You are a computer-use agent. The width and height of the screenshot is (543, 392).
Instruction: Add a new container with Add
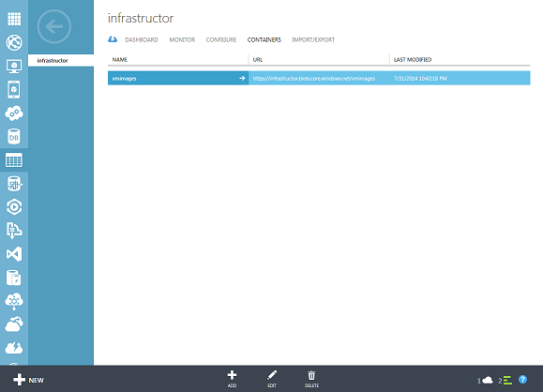click(232, 379)
